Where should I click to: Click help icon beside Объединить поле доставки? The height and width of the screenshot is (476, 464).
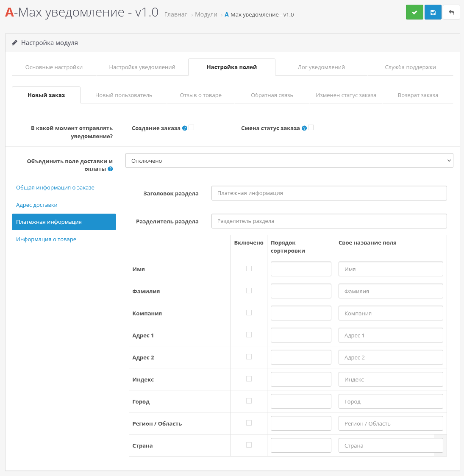click(110, 169)
